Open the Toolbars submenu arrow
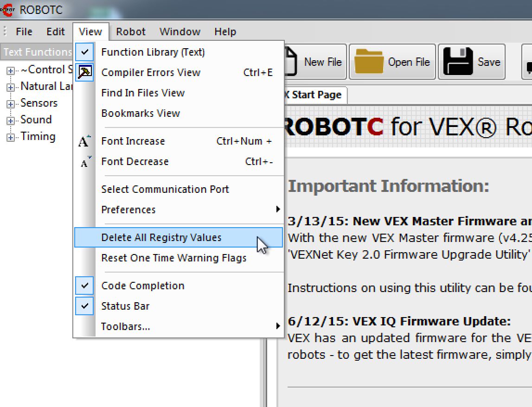 click(278, 326)
